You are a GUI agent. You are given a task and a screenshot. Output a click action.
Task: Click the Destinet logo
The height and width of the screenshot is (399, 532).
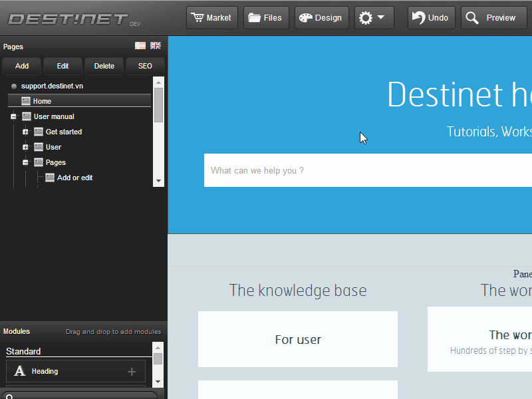tap(67, 19)
